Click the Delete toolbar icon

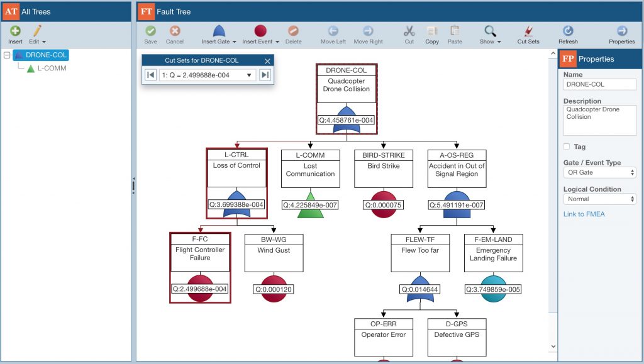point(293,31)
